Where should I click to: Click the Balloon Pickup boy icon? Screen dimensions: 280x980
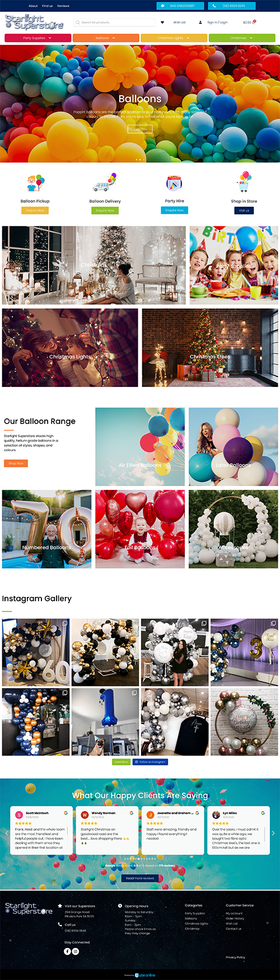click(x=35, y=183)
